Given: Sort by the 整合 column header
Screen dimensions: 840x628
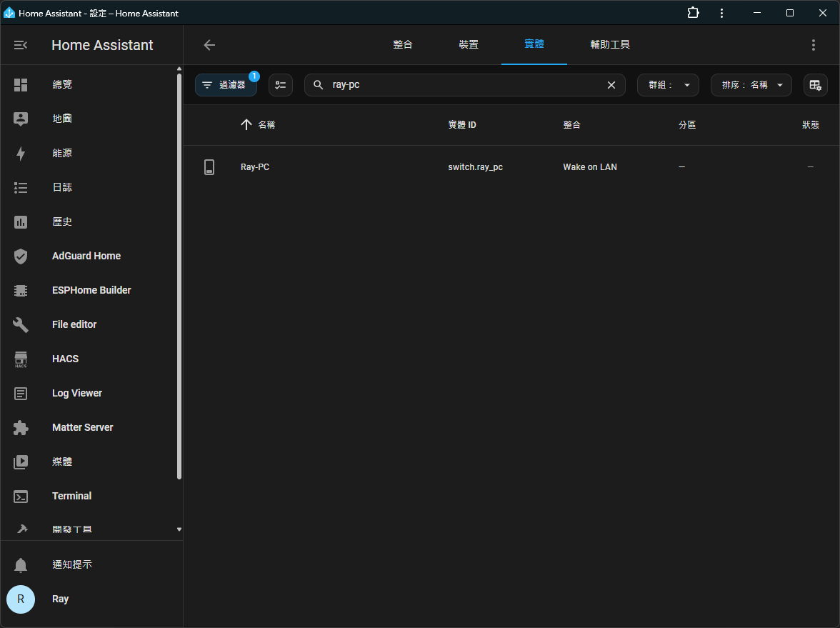Looking at the screenshot, I should tap(572, 125).
